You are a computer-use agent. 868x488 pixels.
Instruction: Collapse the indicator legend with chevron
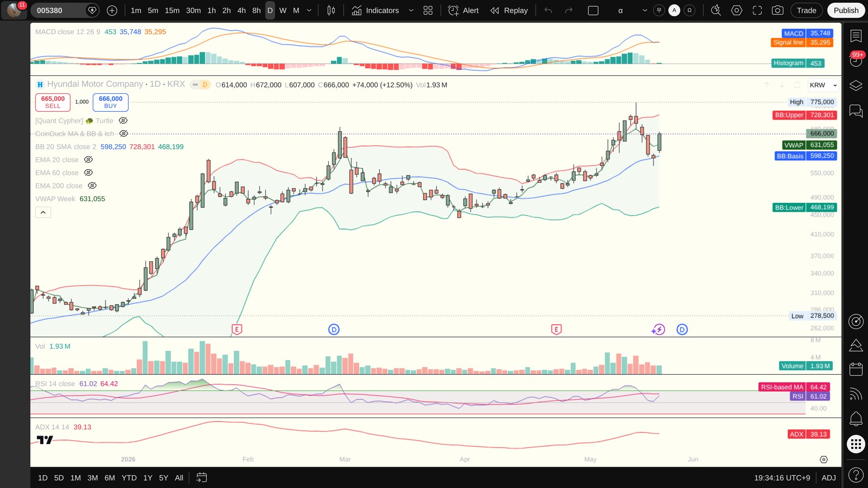pyautogui.click(x=43, y=212)
